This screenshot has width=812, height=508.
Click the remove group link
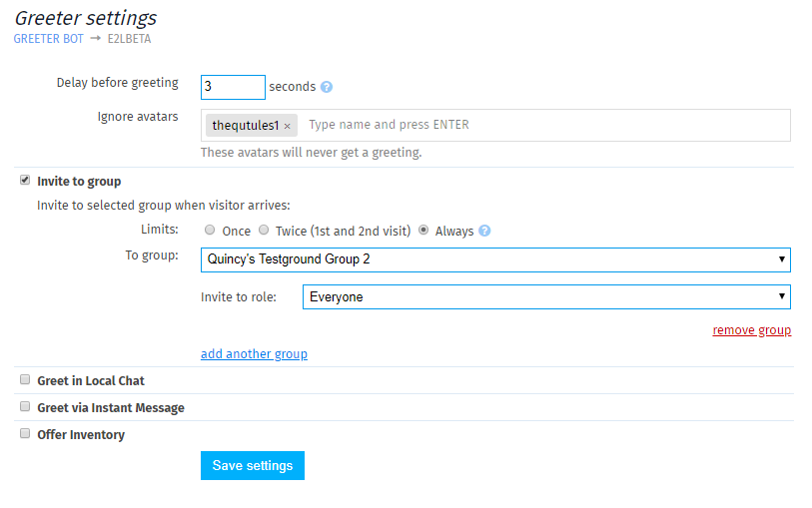[x=751, y=330]
